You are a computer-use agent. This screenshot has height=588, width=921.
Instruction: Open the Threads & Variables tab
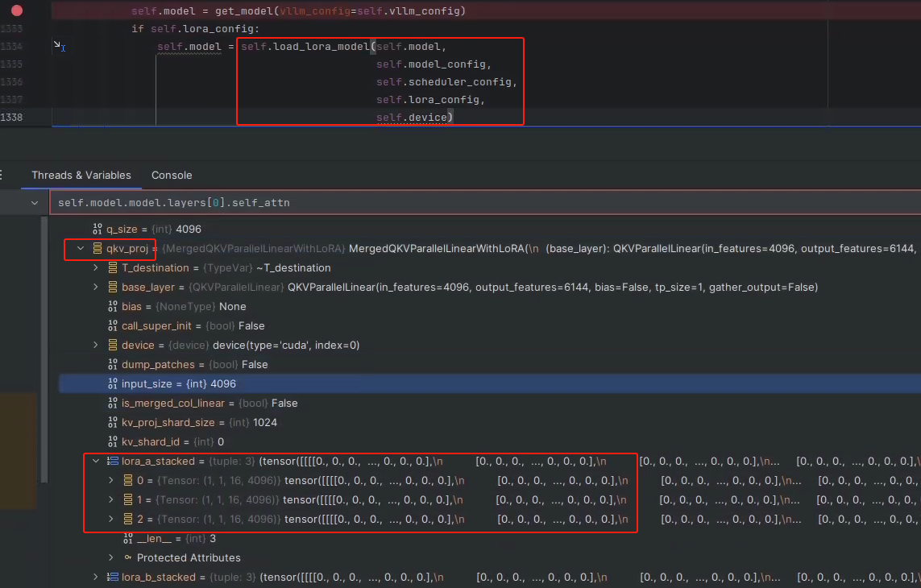coord(81,175)
